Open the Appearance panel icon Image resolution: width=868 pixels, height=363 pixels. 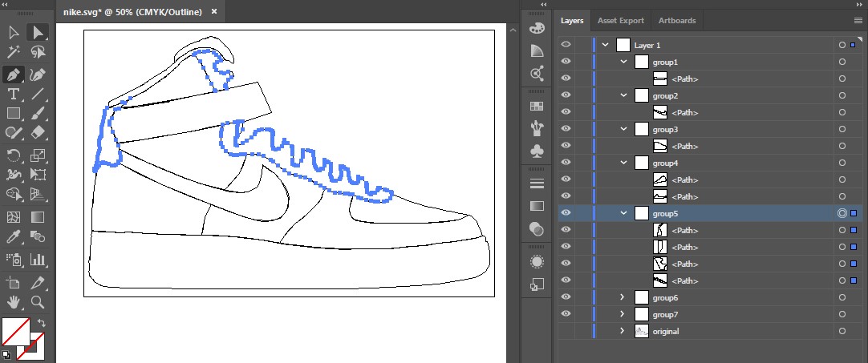pos(537,261)
